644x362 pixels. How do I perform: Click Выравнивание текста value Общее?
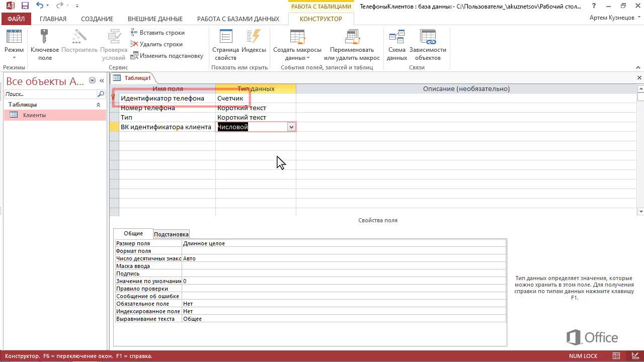344,319
